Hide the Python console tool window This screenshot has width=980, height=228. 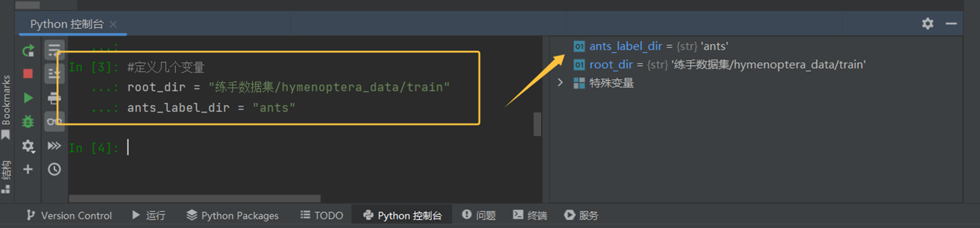point(951,24)
